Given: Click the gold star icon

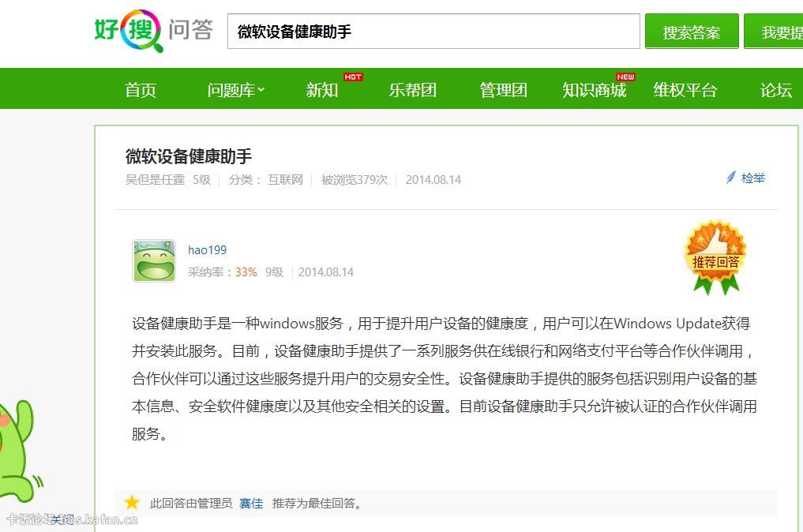Looking at the screenshot, I should (x=132, y=502).
